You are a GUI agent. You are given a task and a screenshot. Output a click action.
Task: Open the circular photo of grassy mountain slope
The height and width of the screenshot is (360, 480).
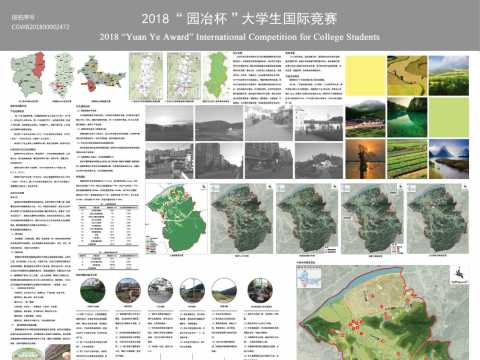pos(224,291)
